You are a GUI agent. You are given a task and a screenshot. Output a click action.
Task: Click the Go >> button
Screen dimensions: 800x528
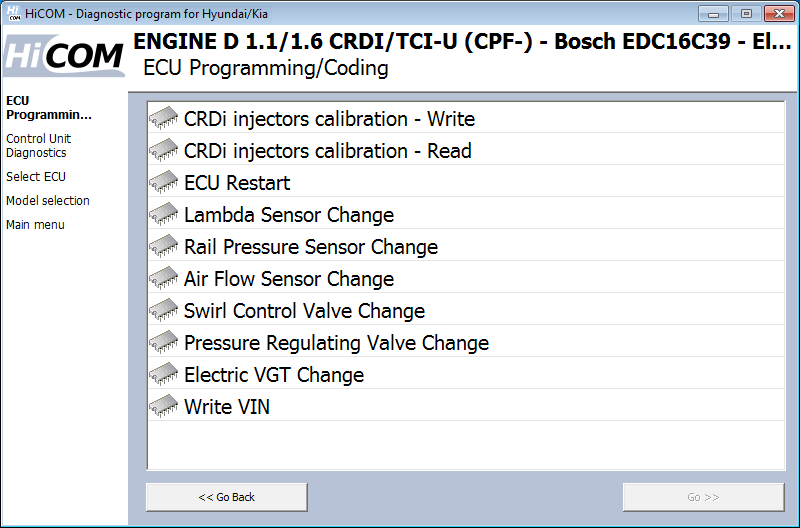pyautogui.click(x=703, y=497)
